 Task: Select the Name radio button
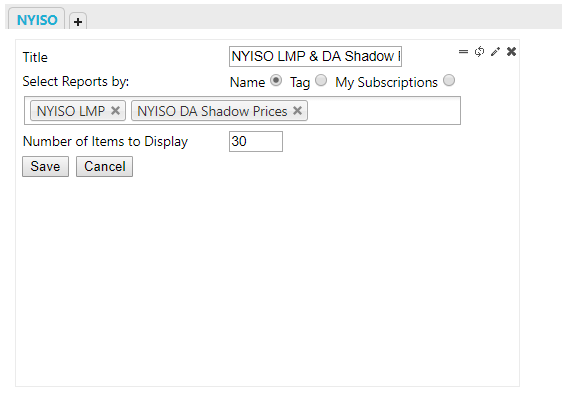point(276,80)
